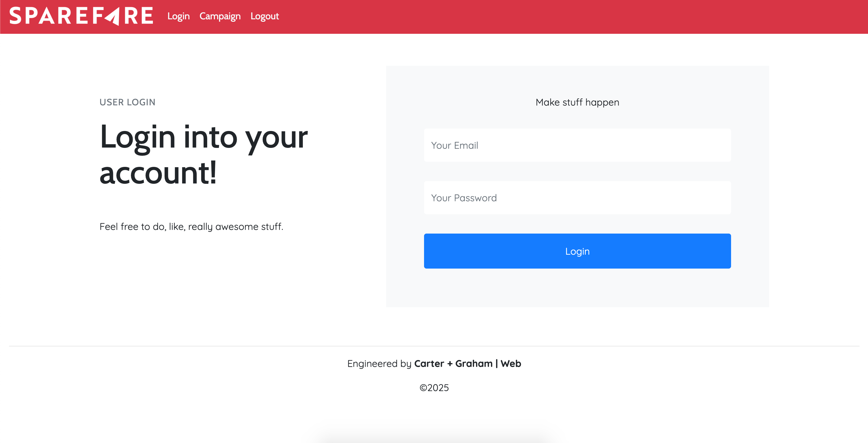Click empty area of red navigation bar
Viewport: 868px width, 443px height.
tap(573, 17)
